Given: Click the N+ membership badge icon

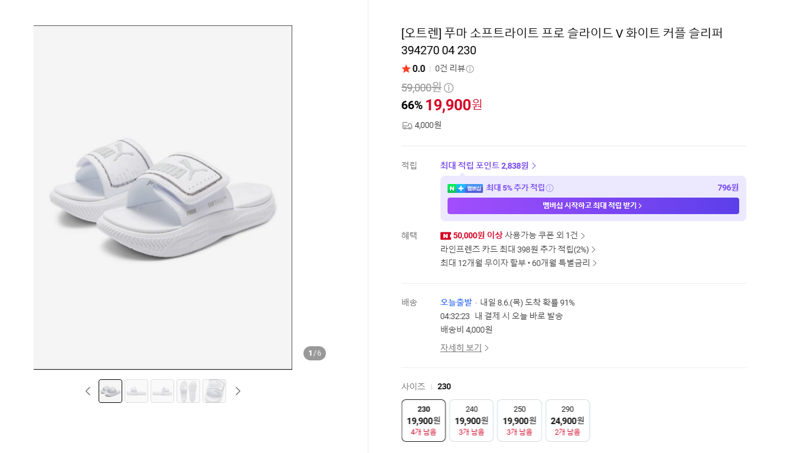Looking at the screenshot, I should (x=465, y=188).
